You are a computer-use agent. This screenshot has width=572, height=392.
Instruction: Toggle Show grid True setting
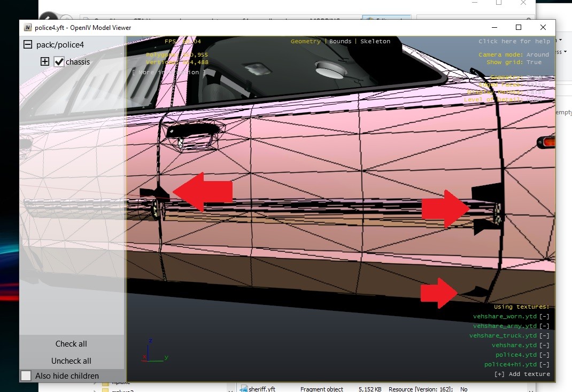pyautogui.click(x=514, y=62)
